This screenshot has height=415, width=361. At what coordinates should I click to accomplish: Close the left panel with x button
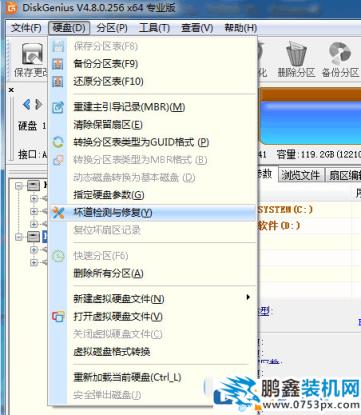(12, 90)
